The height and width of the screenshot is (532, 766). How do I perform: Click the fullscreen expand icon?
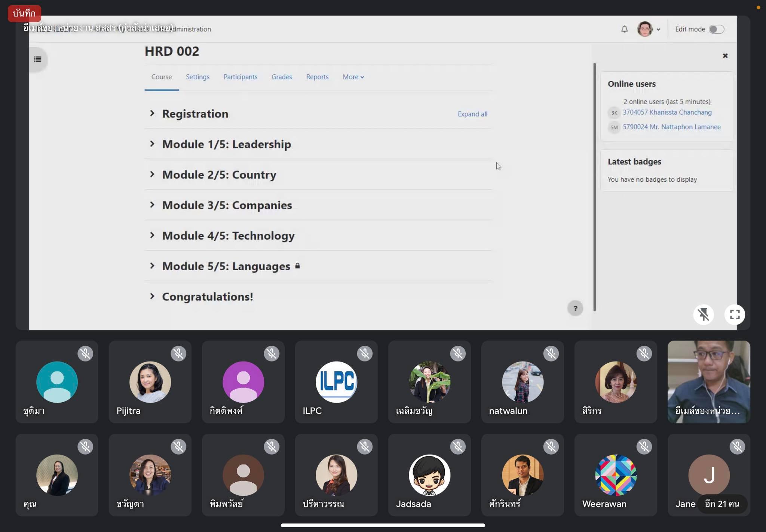[x=735, y=314]
